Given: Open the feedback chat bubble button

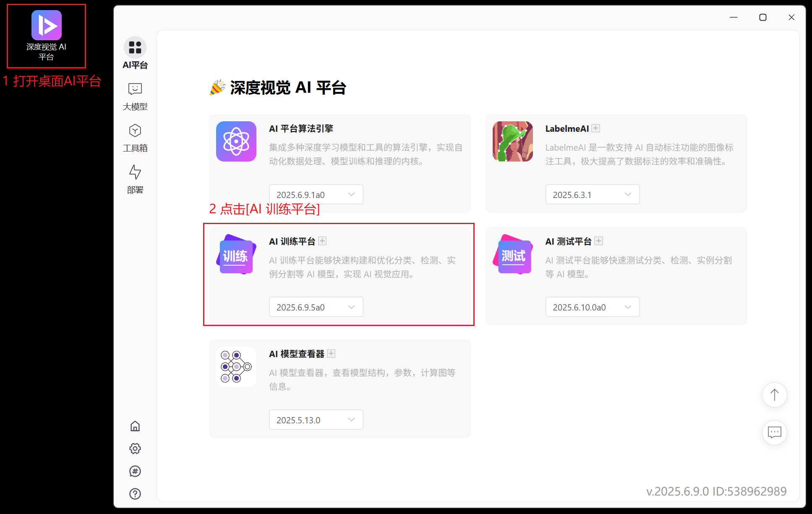Looking at the screenshot, I should (775, 433).
